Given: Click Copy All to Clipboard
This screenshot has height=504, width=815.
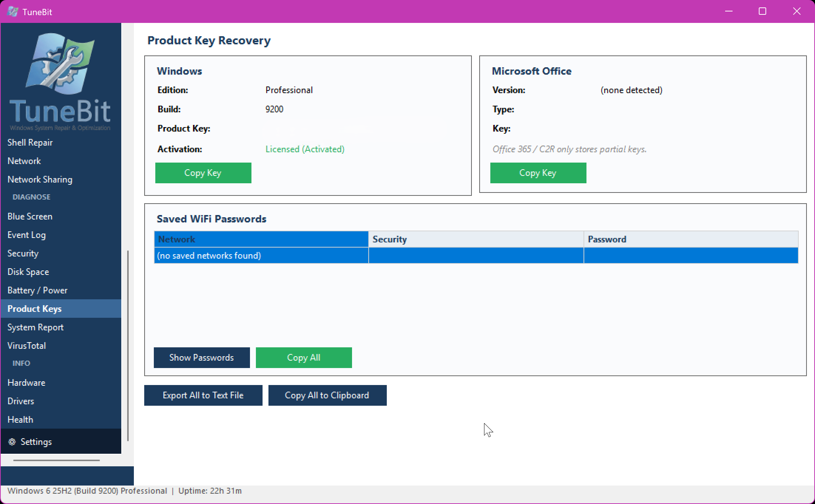Looking at the screenshot, I should coord(328,395).
